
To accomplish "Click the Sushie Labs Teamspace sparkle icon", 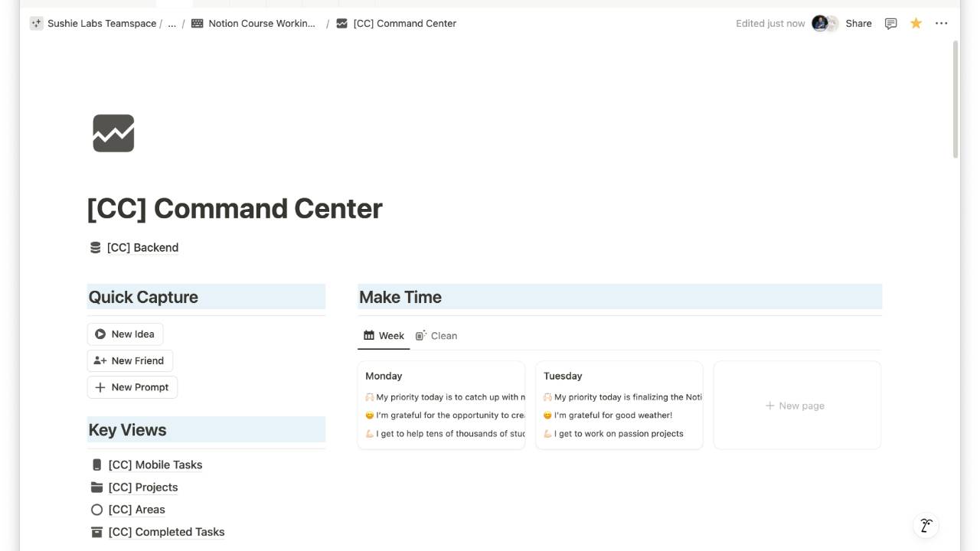I will (35, 23).
